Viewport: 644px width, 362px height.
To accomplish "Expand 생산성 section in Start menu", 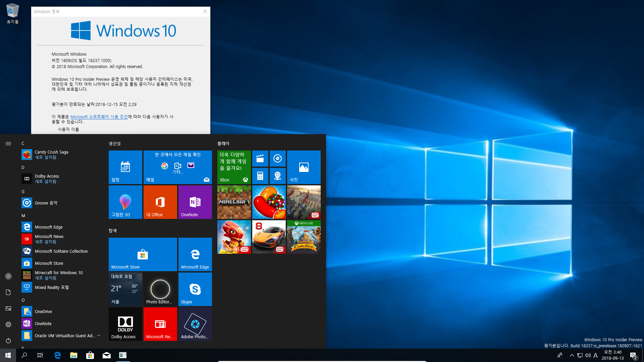I will coord(115,143).
